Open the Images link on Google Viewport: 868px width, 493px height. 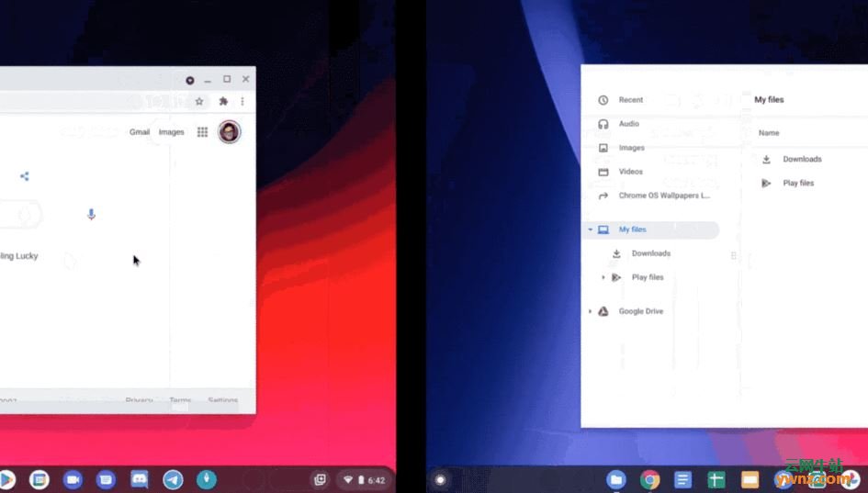pyautogui.click(x=172, y=132)
